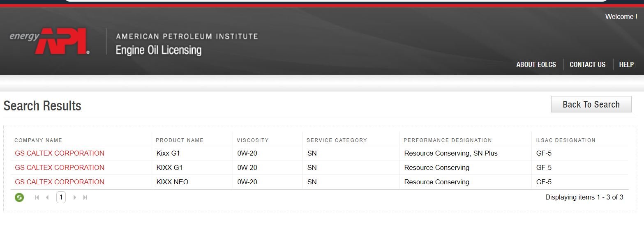Click 'Displaying items 1 - 3 of 3' text

584,197
